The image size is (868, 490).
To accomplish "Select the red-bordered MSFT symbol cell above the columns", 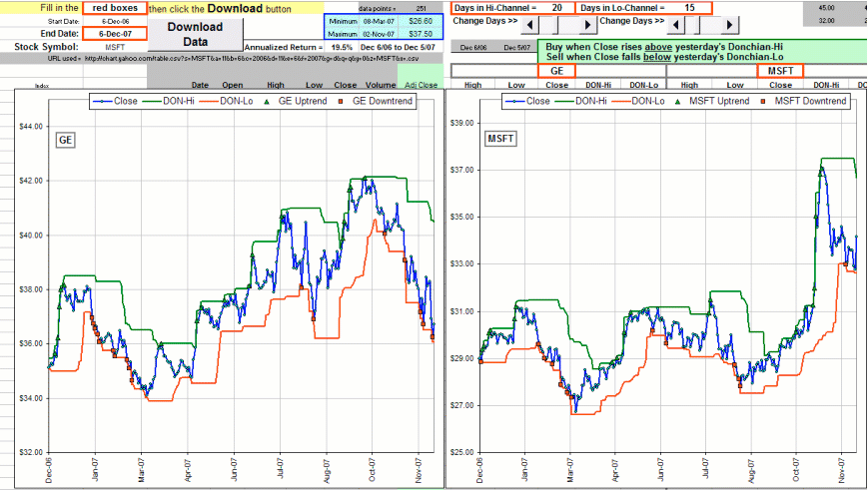I will click(x=780, y=71).
